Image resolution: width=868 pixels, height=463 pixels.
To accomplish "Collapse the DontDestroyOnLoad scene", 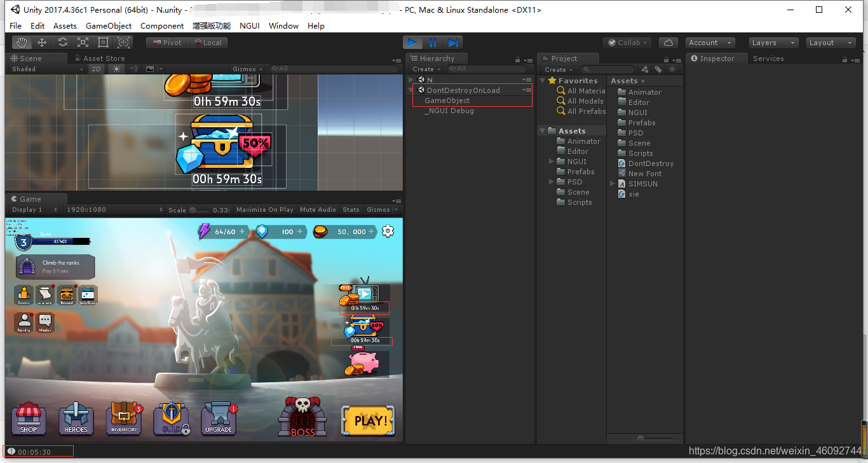I will pyautogui.click(x=412, y=90).
